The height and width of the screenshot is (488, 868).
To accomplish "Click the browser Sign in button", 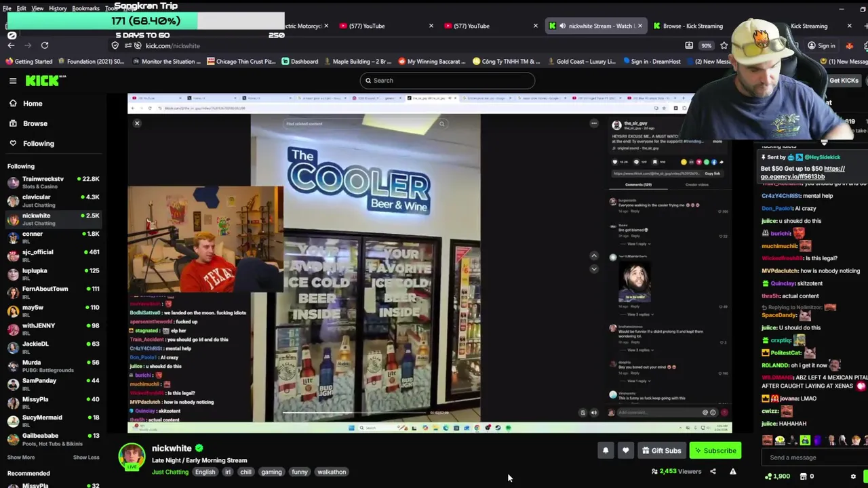I will (821, 45).
